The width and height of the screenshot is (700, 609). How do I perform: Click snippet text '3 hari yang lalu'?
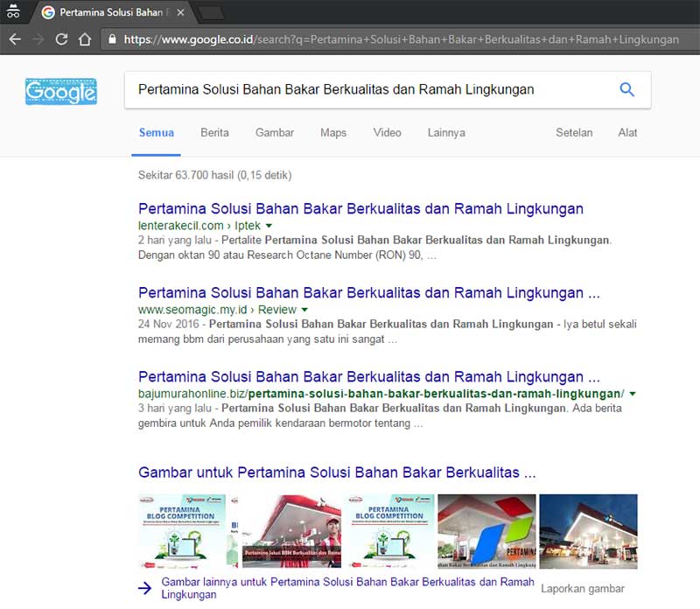(x=174, y=408)
